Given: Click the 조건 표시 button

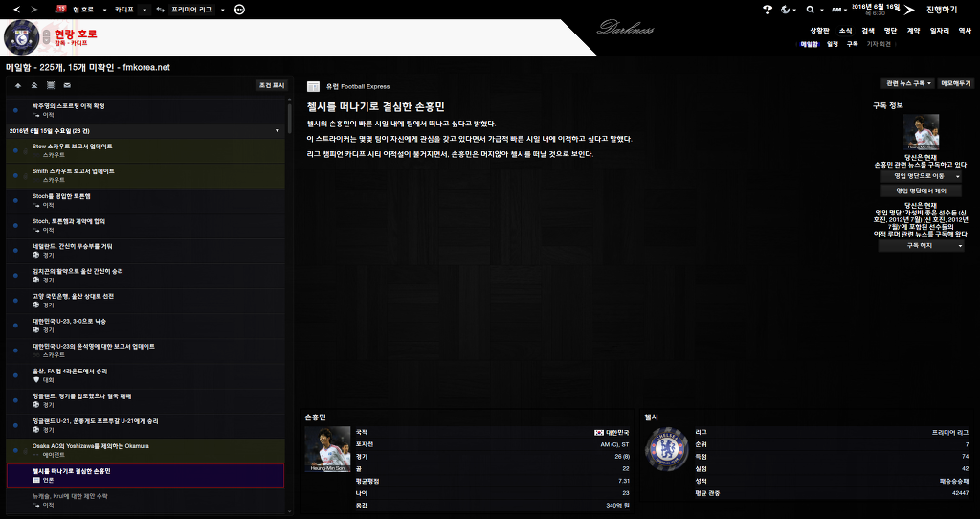Looking at the screenshot, I should tap(272, 85).
